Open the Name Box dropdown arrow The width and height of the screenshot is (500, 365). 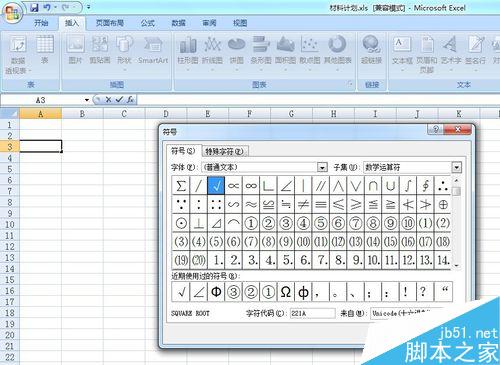click(x=87, y=100)
